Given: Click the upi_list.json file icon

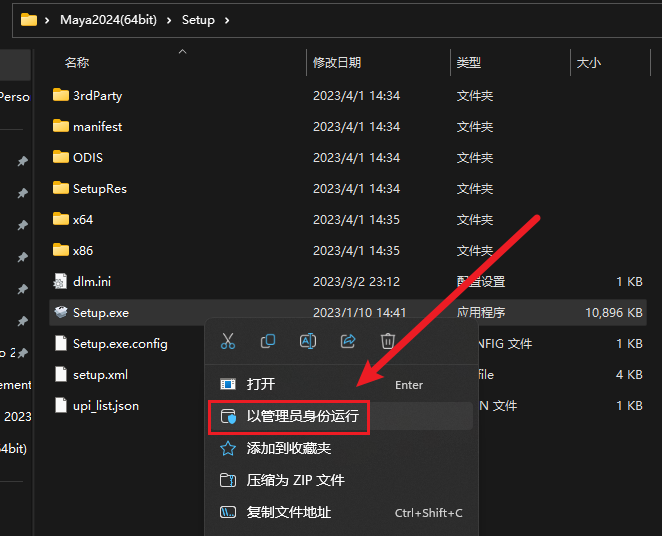Looking at the screenshot, I should coord(61,405).
